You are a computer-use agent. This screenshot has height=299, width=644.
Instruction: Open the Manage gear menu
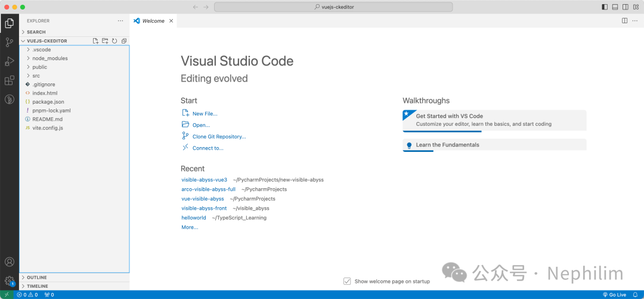point(10,281)
